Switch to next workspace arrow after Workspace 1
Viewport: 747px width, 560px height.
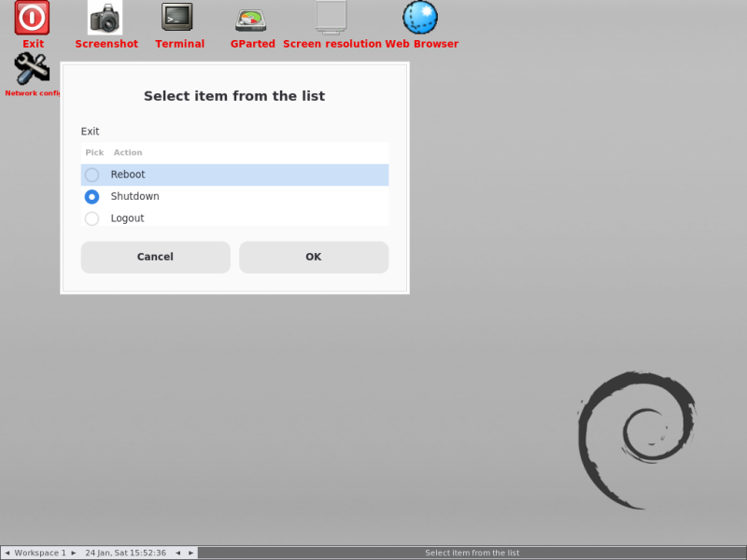pyautogui.click(x=74, y=553)
